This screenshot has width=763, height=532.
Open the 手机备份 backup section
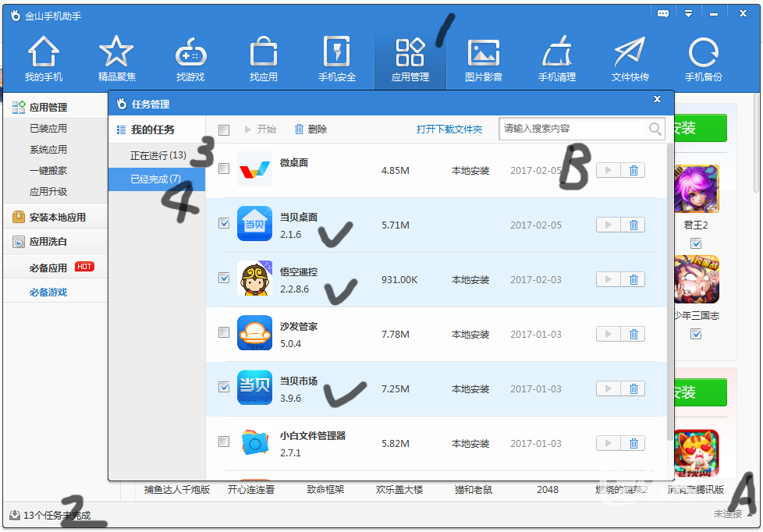703,59
